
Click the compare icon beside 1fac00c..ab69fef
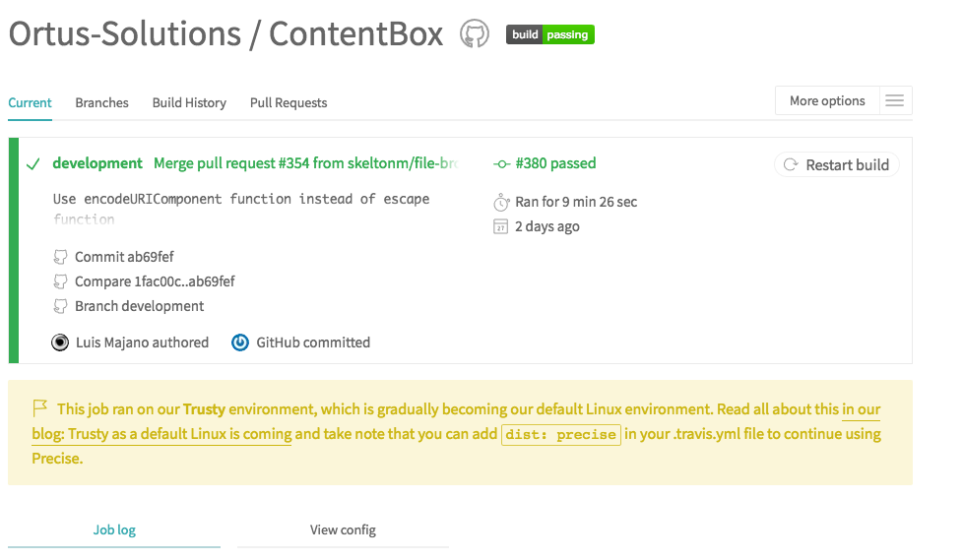61,282
